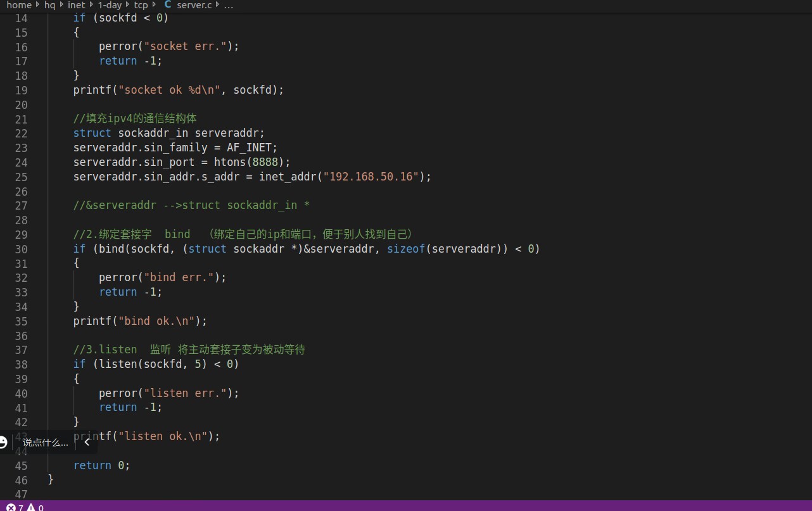Click 'return 0;' on line 45
812x511 pixels.
pyautogui.click(x=101, y=465)
